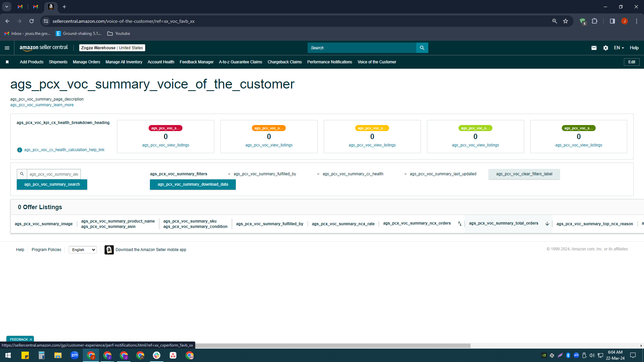The width and height of the screenshot is (644, 362).
Task: Click the clear_filters_label button
Action: pos(524,174)
